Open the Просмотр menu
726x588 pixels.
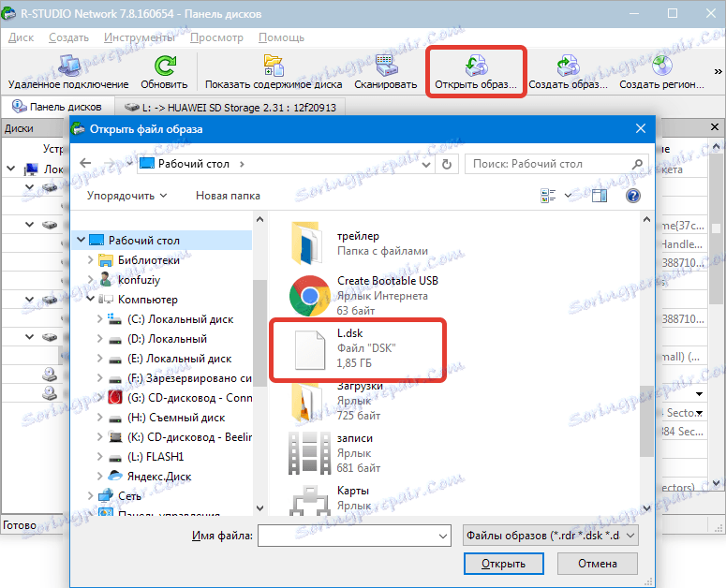coord(216,37)
